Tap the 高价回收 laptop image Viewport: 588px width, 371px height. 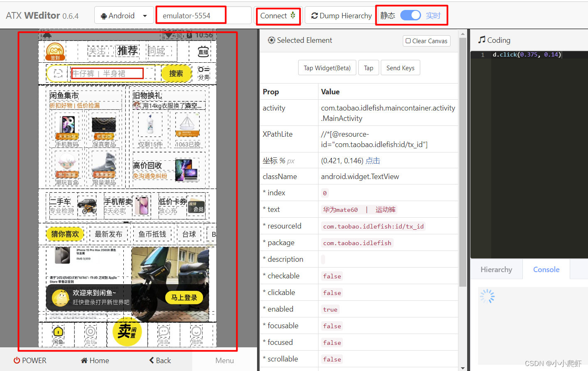click(x=186, y=170)
